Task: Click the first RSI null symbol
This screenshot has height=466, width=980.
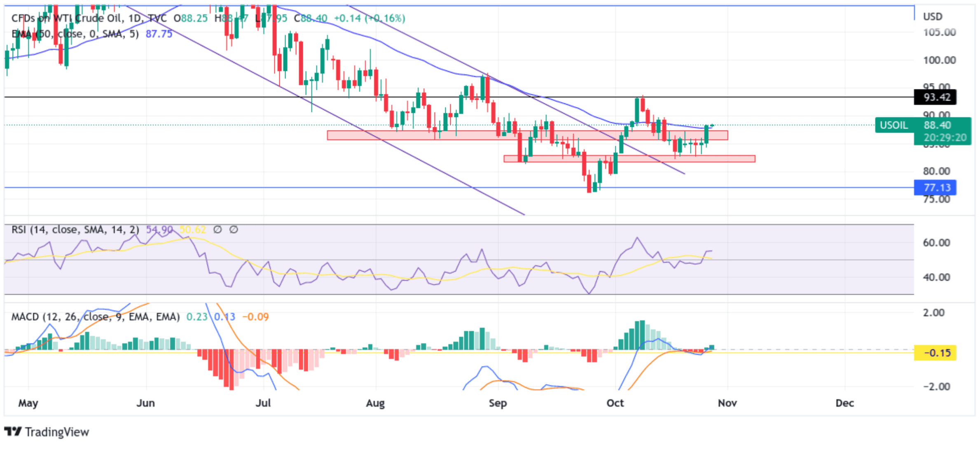Action: pos(218,230)
